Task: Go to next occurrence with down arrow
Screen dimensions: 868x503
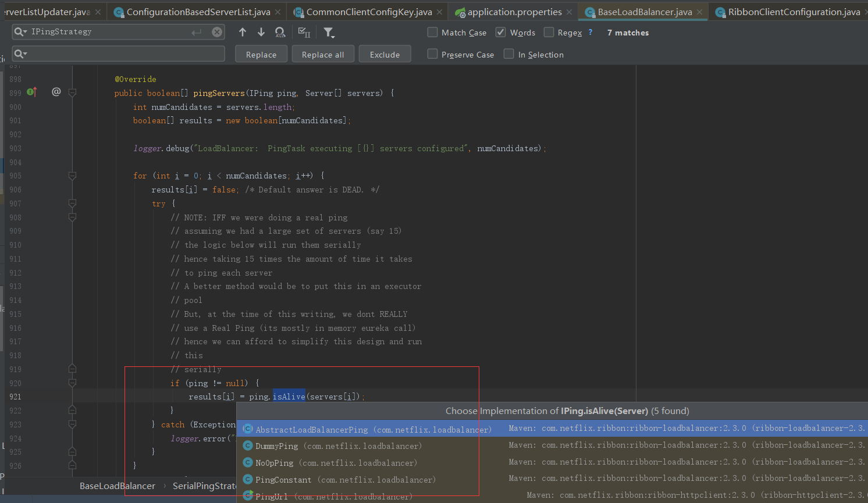Action: coord(261,32)
